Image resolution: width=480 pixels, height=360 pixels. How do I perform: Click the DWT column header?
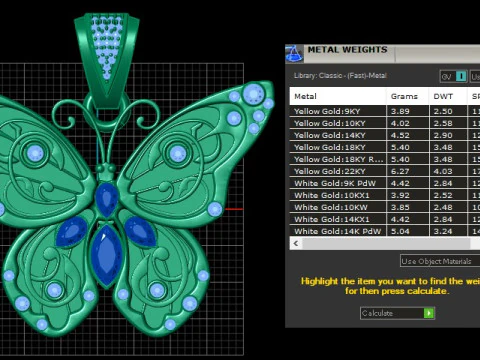pos(448,96)
